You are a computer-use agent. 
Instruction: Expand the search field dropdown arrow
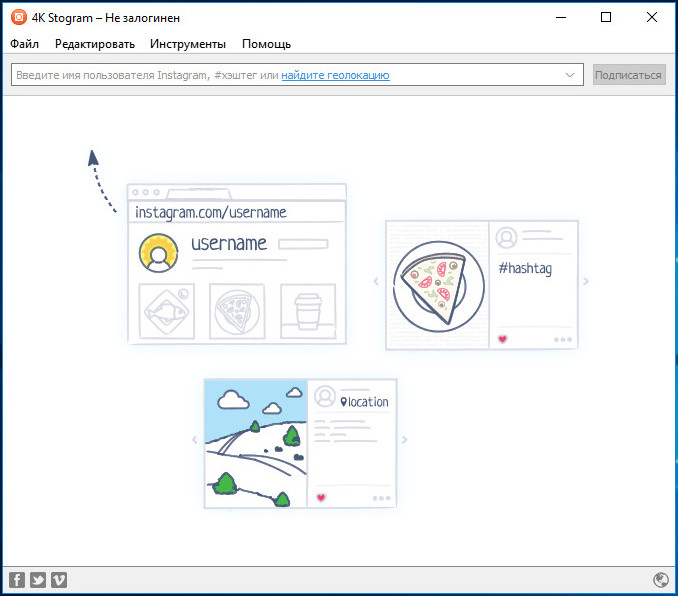tap(571, 75)
